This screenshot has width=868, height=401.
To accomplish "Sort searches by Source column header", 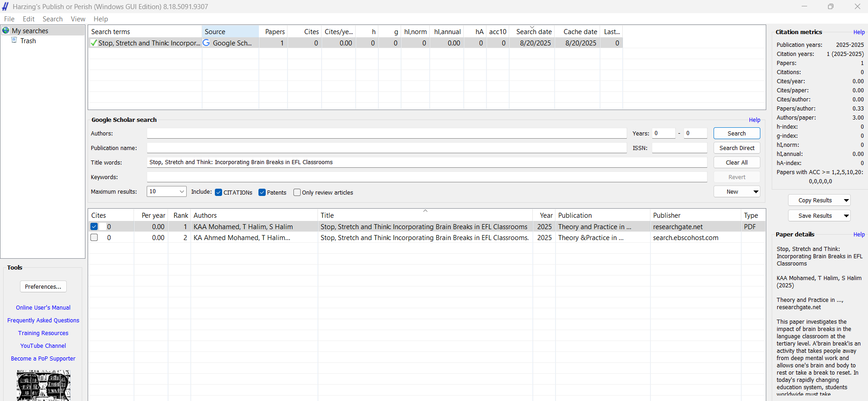I will (x=230, y=31).
